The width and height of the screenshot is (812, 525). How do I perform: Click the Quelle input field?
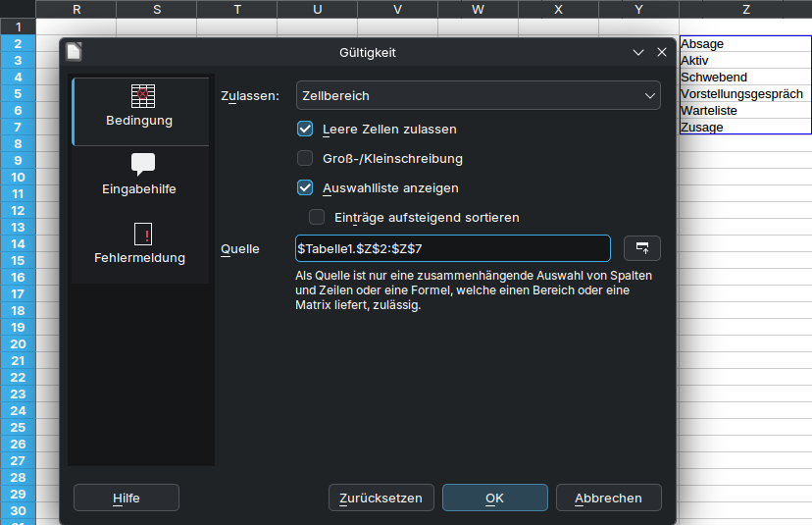[x=453, y=248]
